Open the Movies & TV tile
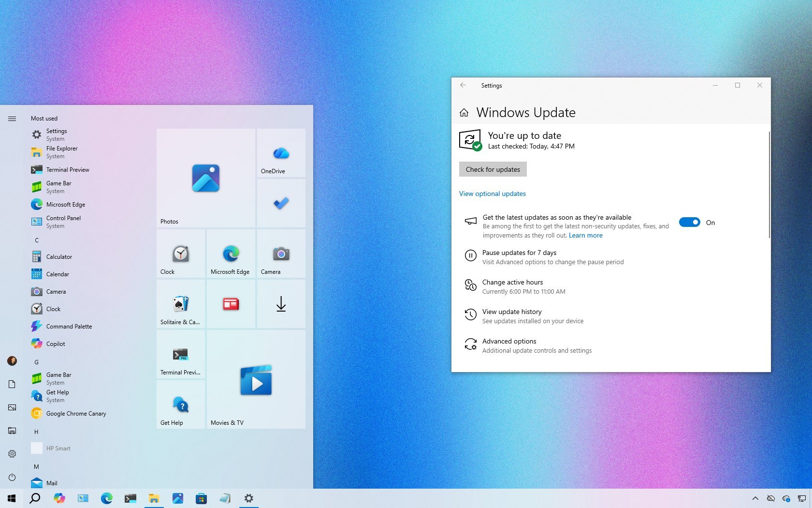The width and height of the screenshot is (812, 508). [x=256, y=380]
